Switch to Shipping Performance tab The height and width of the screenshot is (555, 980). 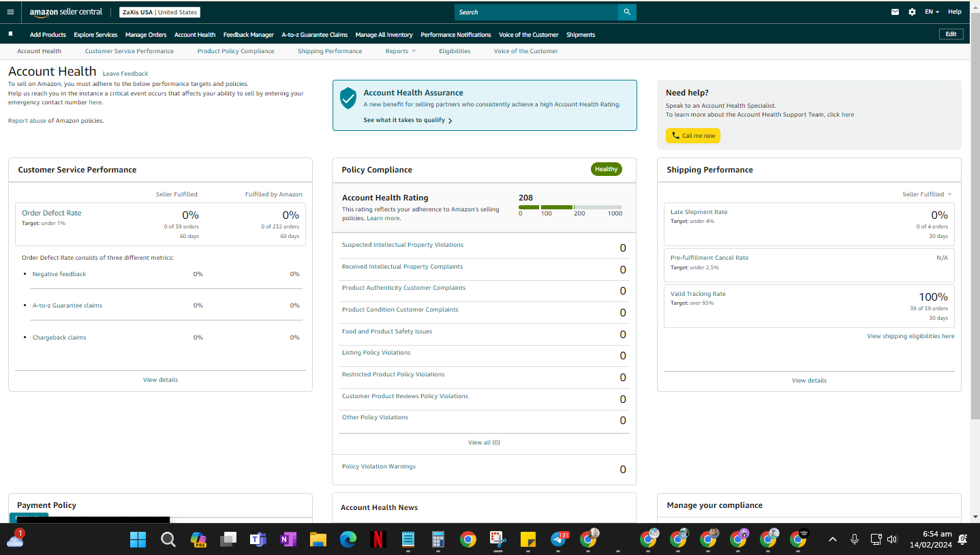click(x=330, y=51)
